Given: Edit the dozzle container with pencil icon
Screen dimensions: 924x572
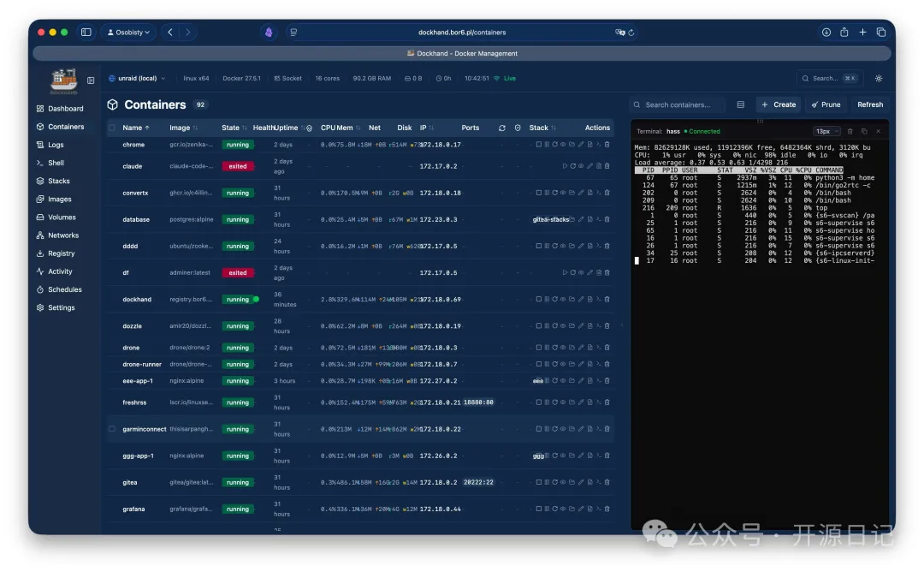Looking at the screenshot, I should pos(581,325).
